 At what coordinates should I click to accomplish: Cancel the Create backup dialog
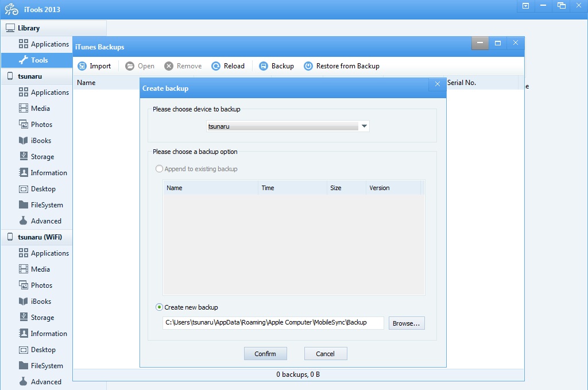click(326, 354)
